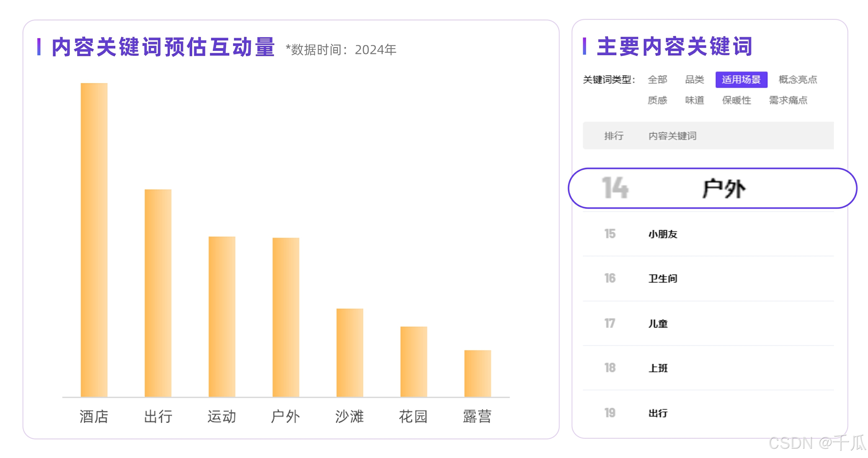Image resolution: width=868 pixels, height=458 pixels.
Task: Click the 出行 bar in chart
Action: pyautogui.click(x=158, y=293)
